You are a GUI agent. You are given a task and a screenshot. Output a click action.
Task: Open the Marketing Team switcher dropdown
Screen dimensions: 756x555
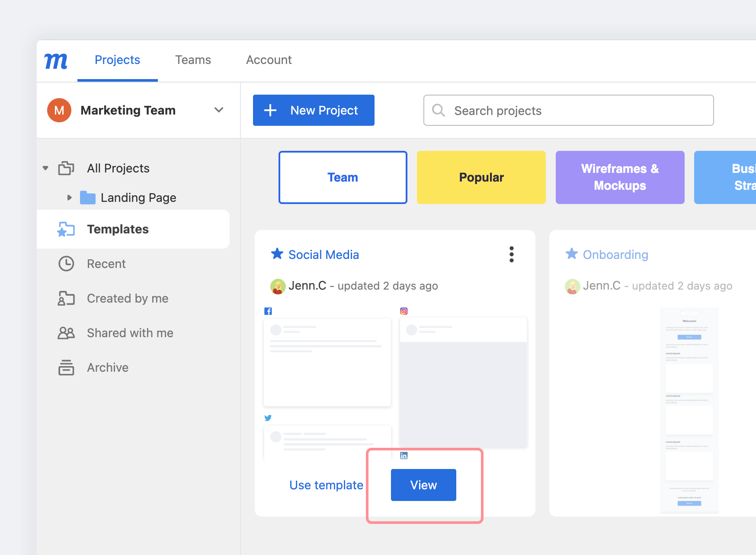coord(219,110)
